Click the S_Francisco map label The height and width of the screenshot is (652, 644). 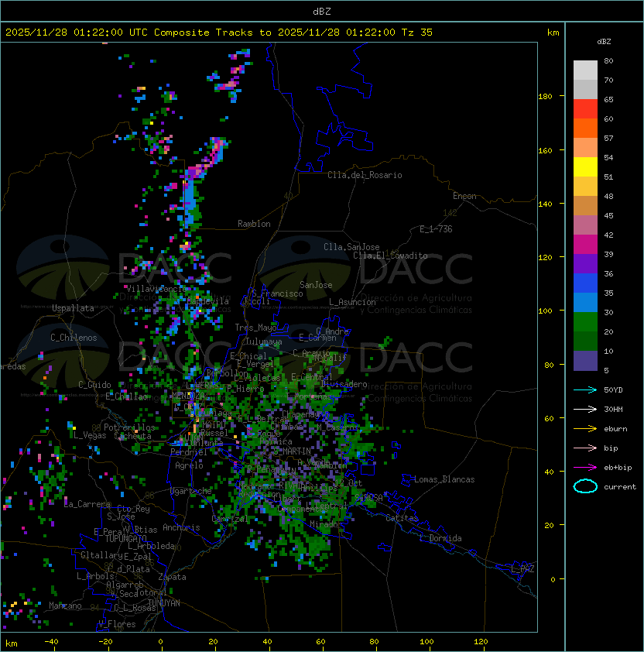[x=277, y=293]
